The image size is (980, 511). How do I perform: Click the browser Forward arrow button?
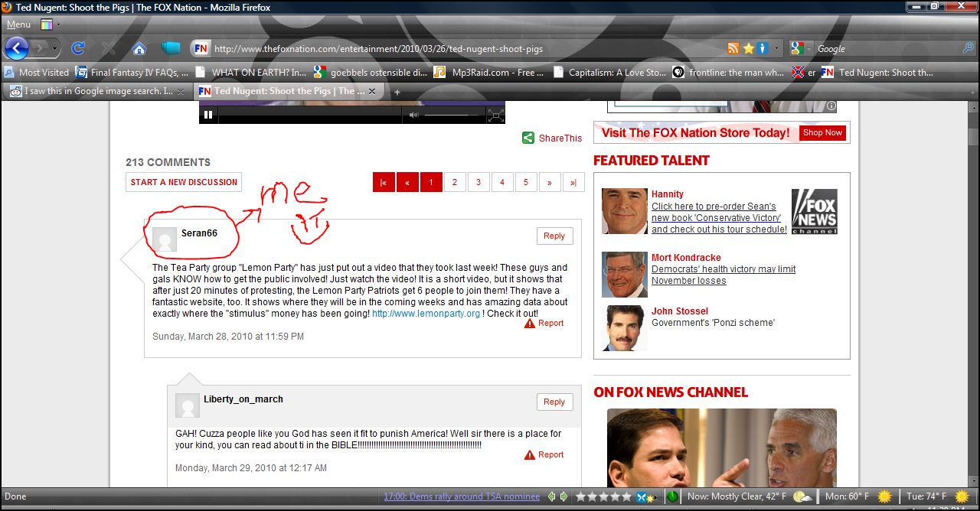[x=41, y=48]
